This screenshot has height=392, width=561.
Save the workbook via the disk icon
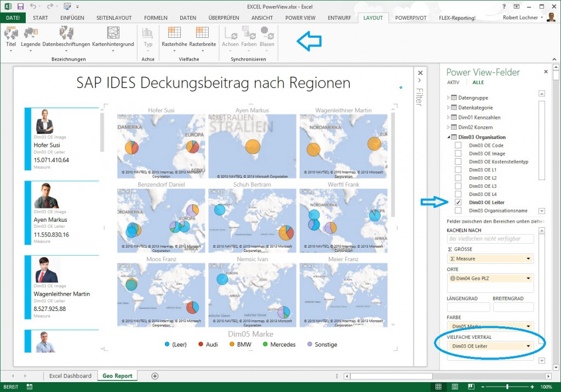[19, 5]
